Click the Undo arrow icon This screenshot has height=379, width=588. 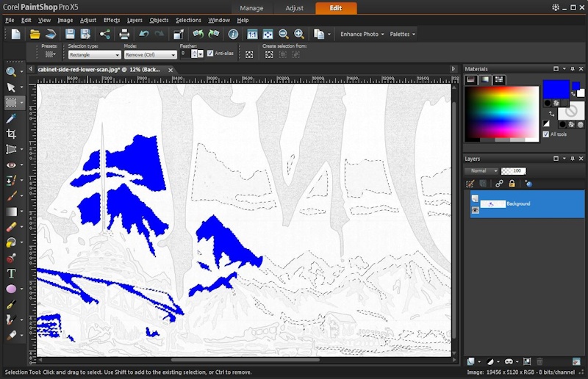coord(143,34)
